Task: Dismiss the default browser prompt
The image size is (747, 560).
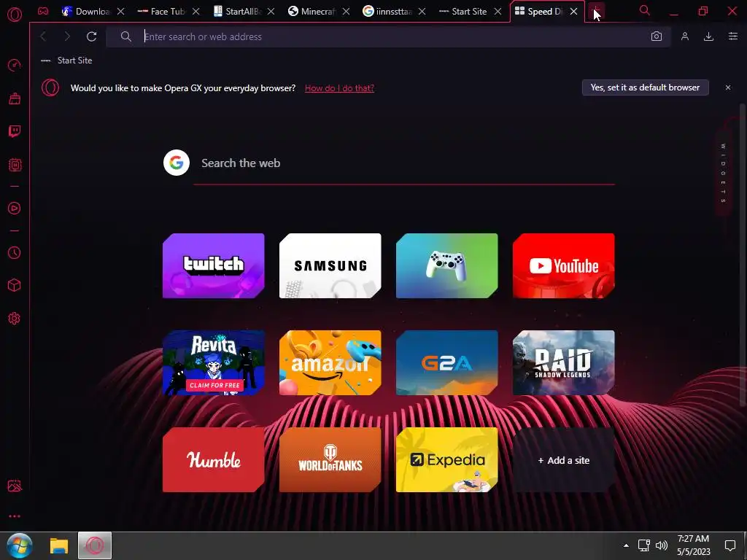Action: click(728, 87)
